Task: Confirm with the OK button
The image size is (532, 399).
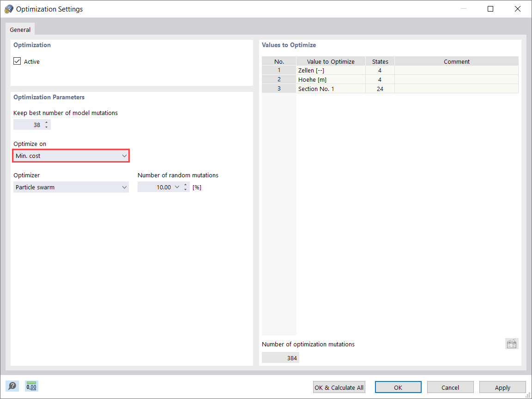Action: click(x=398, y=387)
